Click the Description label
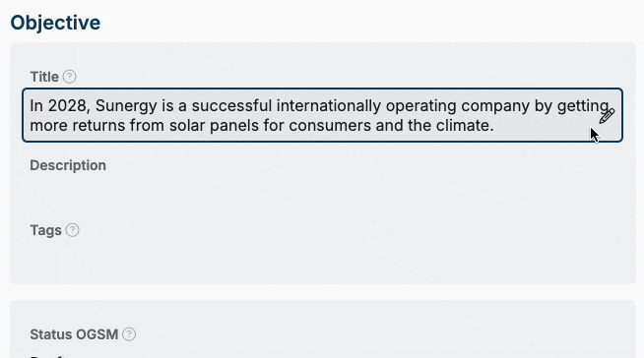Screen dimensions: 644x358 (68, 165)
